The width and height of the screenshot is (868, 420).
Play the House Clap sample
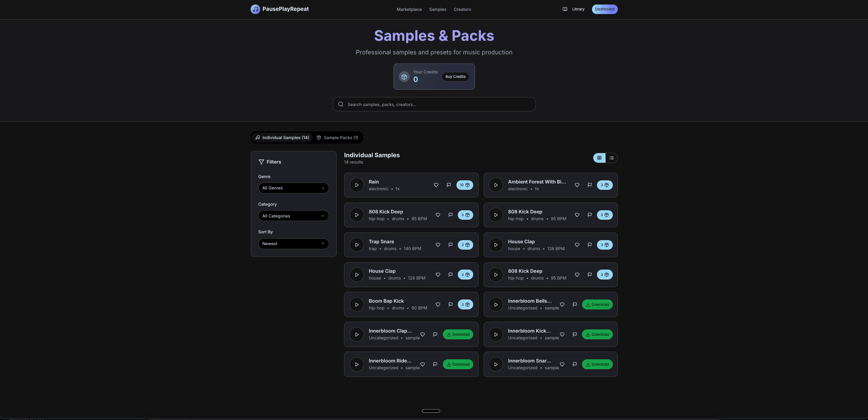click(x=496, y=245)
